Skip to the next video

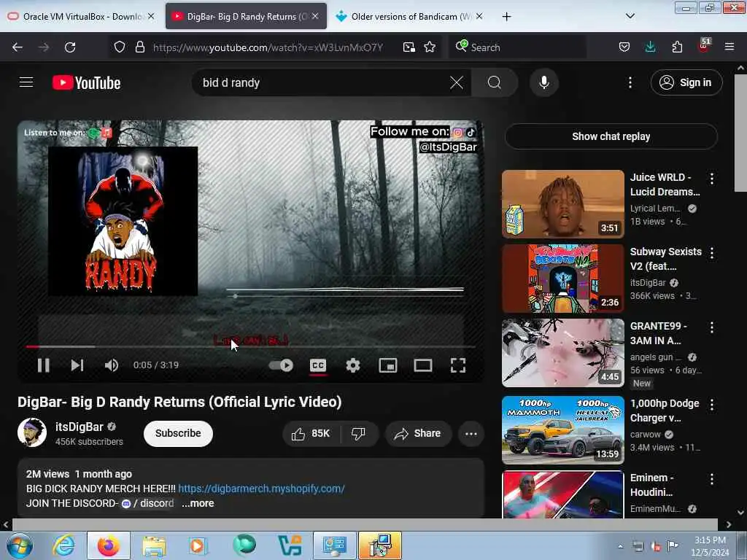click(x=77, y=365)
